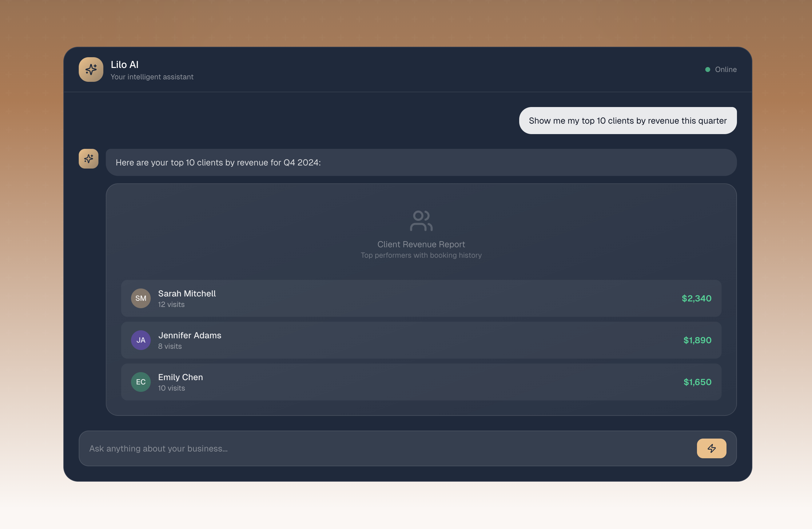Screen dimensions: 812x529
Task: Click the $1,890 revenue amount
Action: tap(697, 340)
